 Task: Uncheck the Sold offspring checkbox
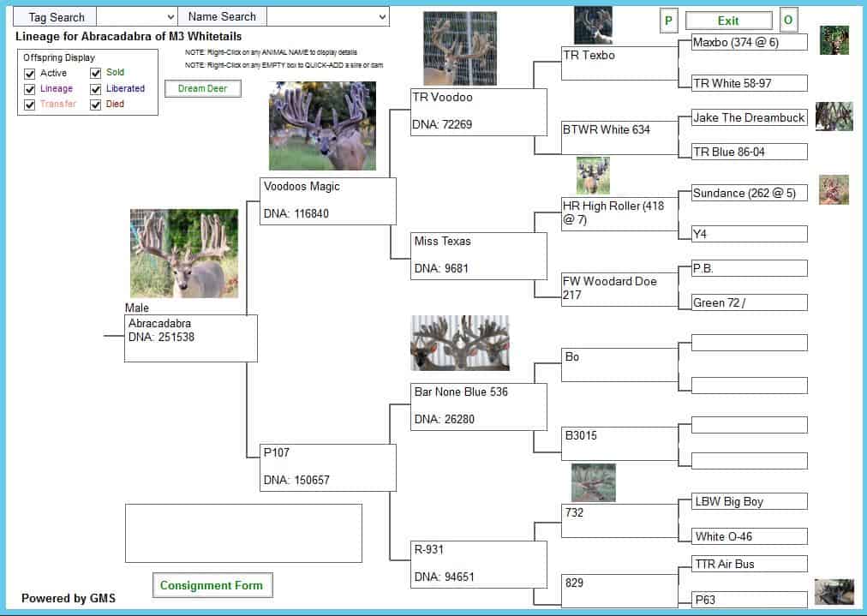point(96,74)
